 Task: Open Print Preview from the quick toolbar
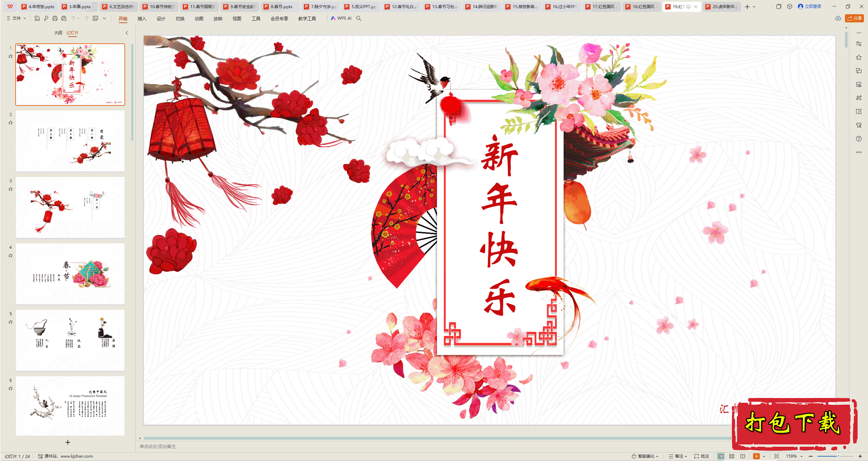pyautogui.click(x=64, y=19)
